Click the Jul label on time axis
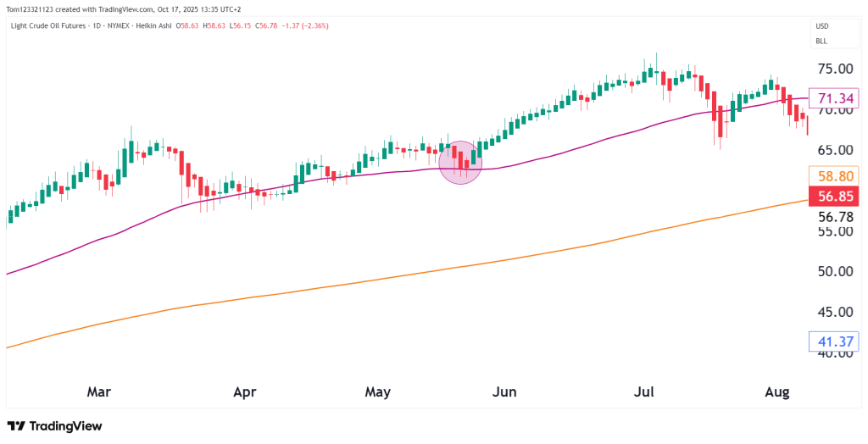Viewport: 868px width, 444px height. 645,391
